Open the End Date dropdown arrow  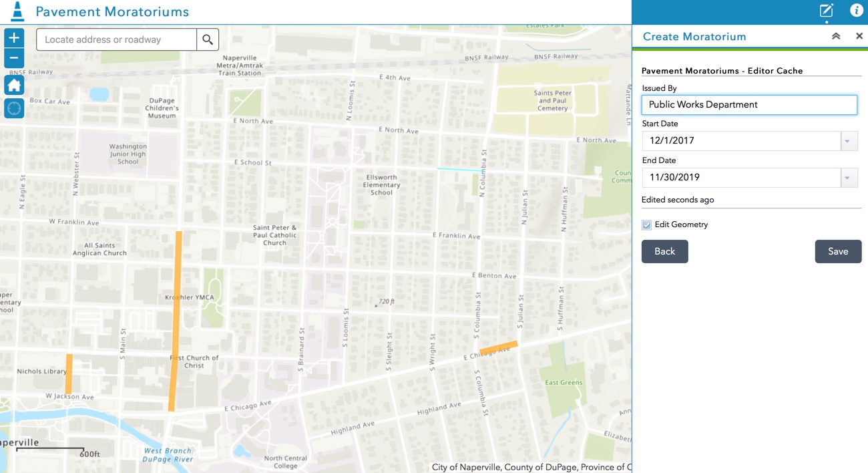849,178
